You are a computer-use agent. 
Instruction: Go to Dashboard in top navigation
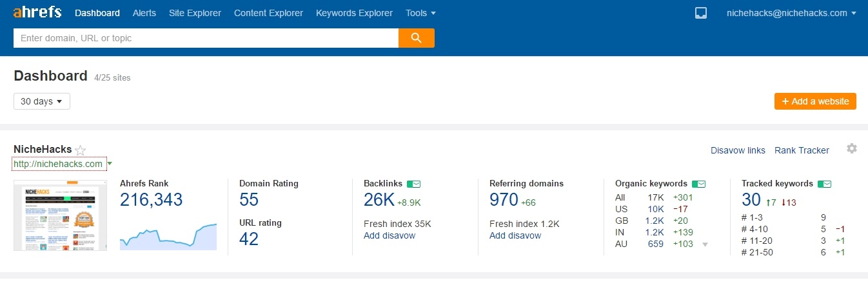97,13
